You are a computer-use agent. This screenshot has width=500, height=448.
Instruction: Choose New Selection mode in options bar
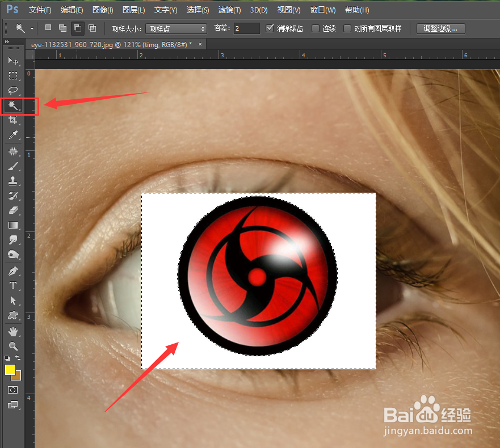coord(48,28)
